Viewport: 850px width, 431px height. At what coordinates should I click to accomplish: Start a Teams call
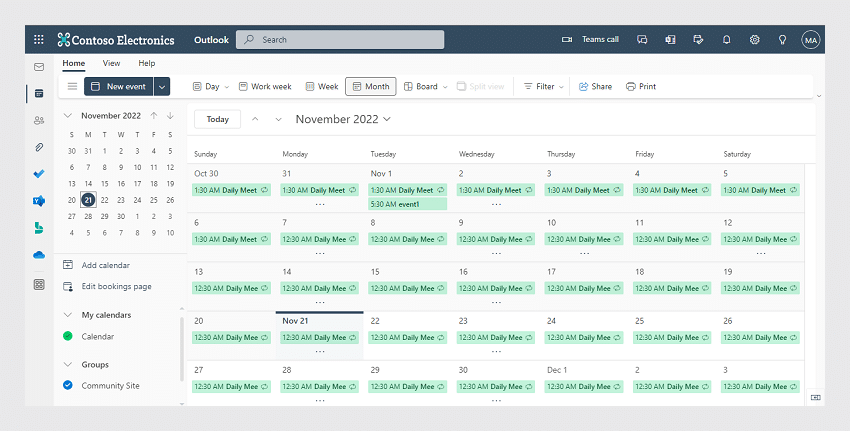click(590, 39)
